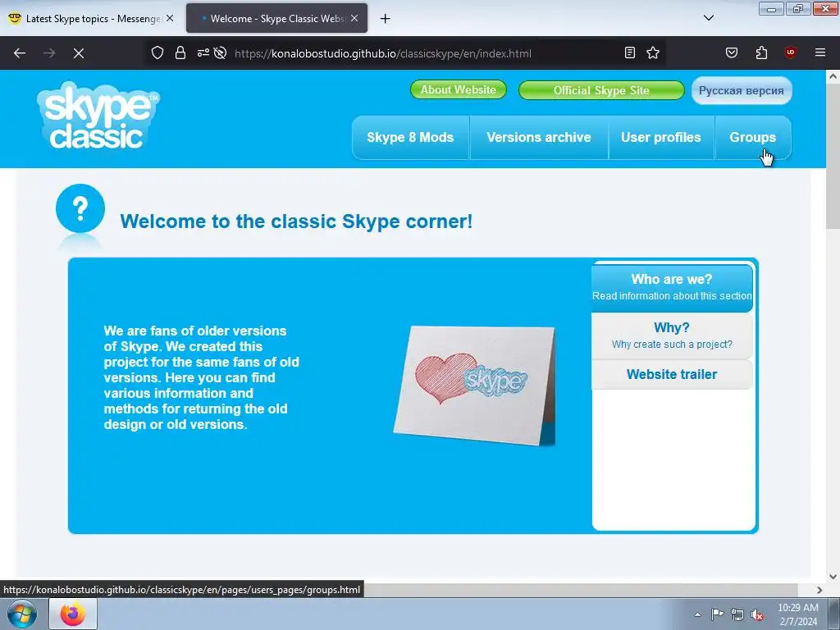Switch to Русская версия language

click(742, 90)
